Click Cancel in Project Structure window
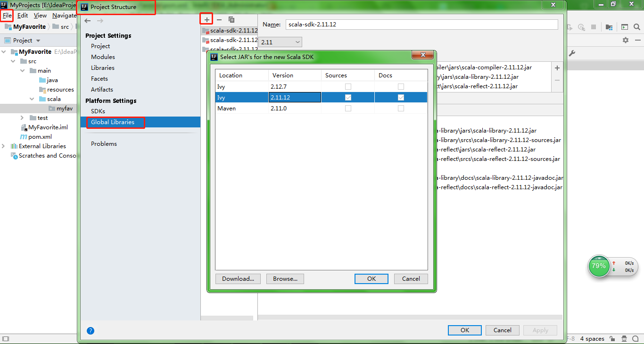Viewport: 644px width, 344px height. coord(503,330)
